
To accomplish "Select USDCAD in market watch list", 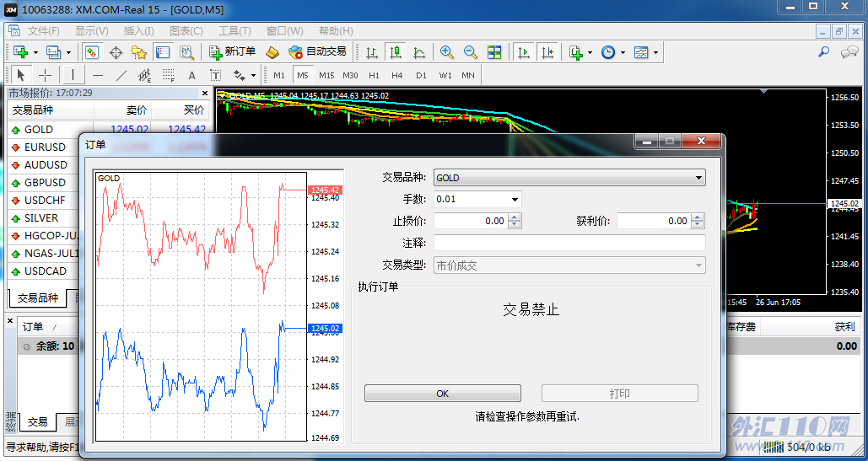I will 46,271.
